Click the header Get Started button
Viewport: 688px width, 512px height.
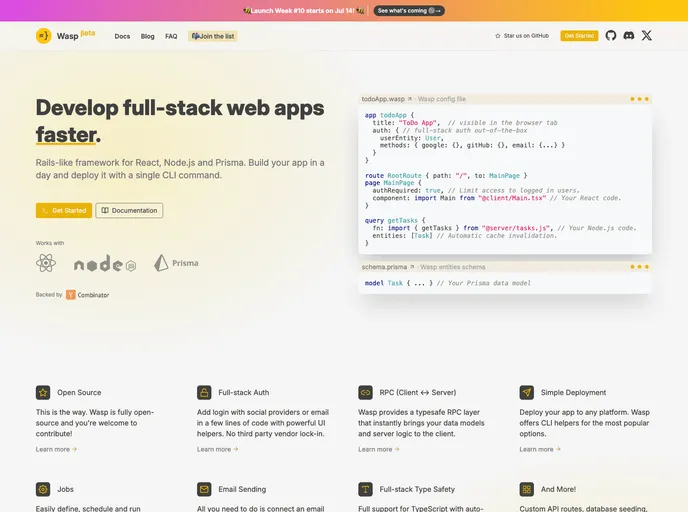click(x=579, y=36)
